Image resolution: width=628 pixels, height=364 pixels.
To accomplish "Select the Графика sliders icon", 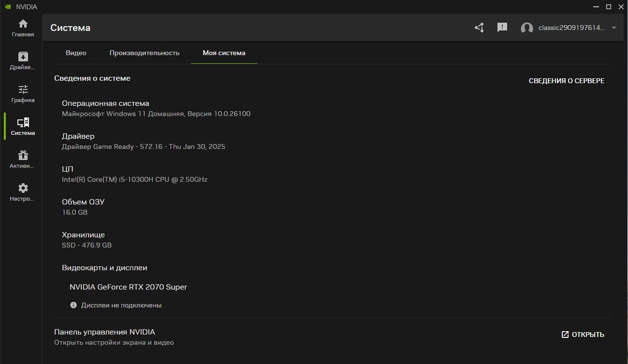I will 23,89.
